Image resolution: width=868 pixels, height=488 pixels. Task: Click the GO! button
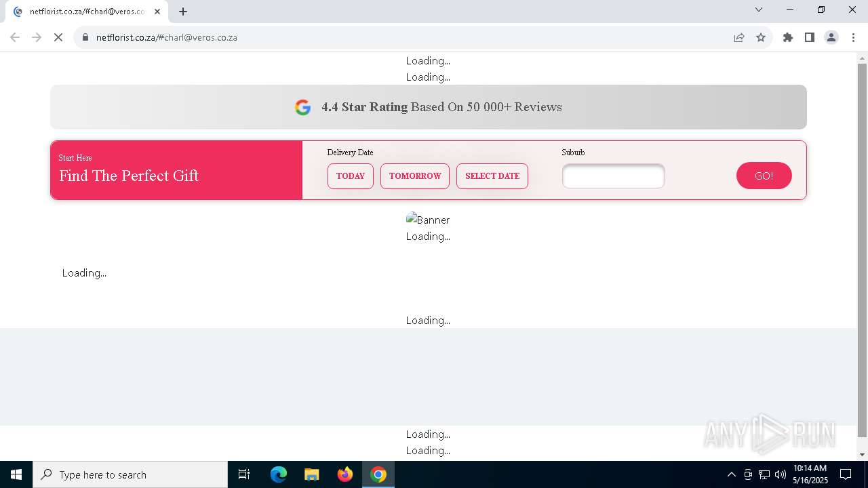tap(764, 176)
